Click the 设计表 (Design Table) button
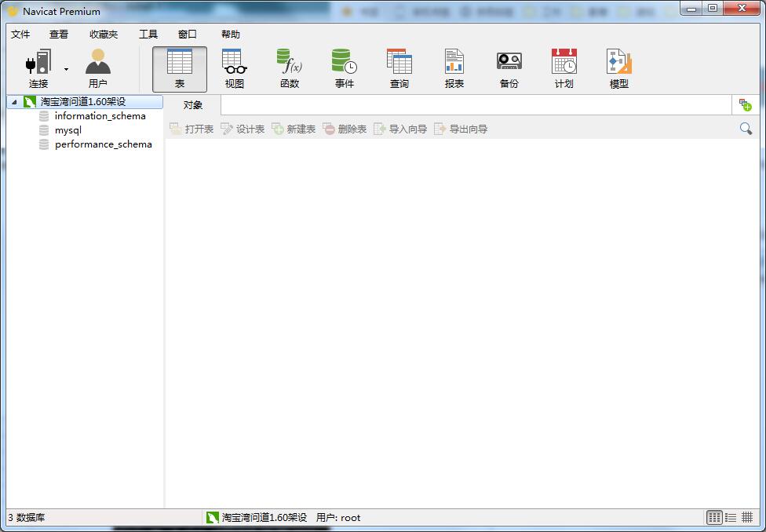 point(243,129)
